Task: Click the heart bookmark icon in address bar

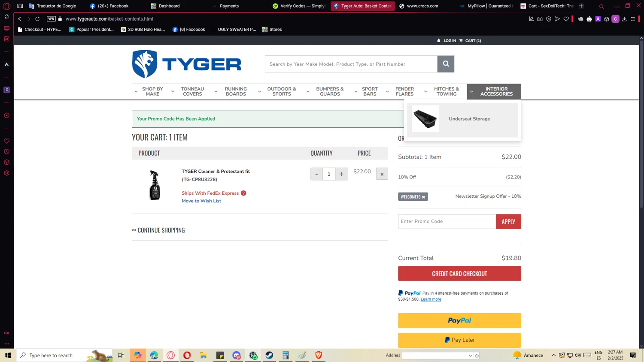Action: (566, 19)
